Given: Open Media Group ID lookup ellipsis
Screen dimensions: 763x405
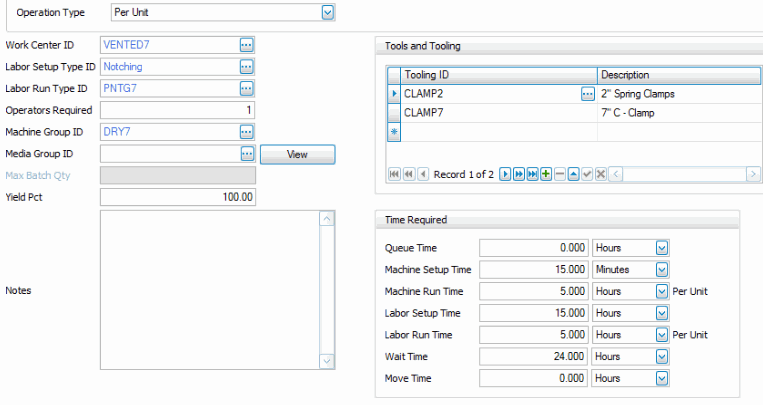Looking at the screenshot, I should (x=246, y=154).
